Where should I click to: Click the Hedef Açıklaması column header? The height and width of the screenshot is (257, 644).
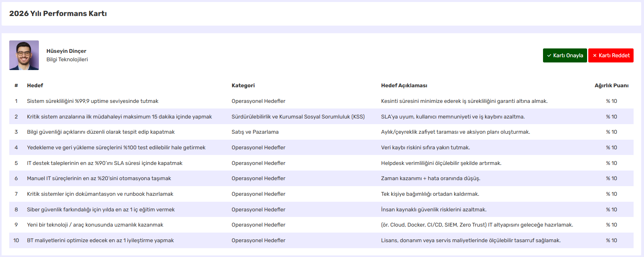tap(404, 86)
